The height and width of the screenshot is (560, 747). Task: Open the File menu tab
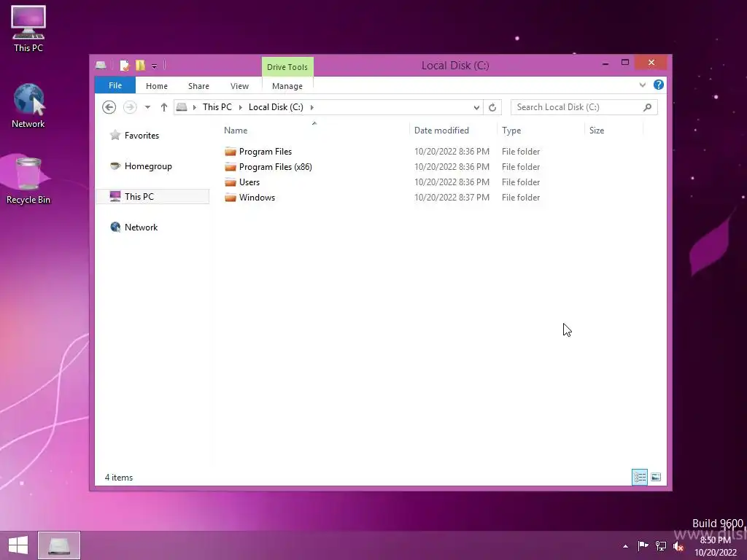pyautogui.click(x=115, y=86)
